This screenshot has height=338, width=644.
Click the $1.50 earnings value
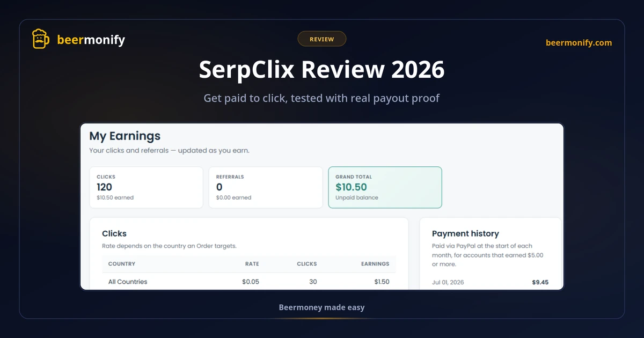tap(382, 282)
